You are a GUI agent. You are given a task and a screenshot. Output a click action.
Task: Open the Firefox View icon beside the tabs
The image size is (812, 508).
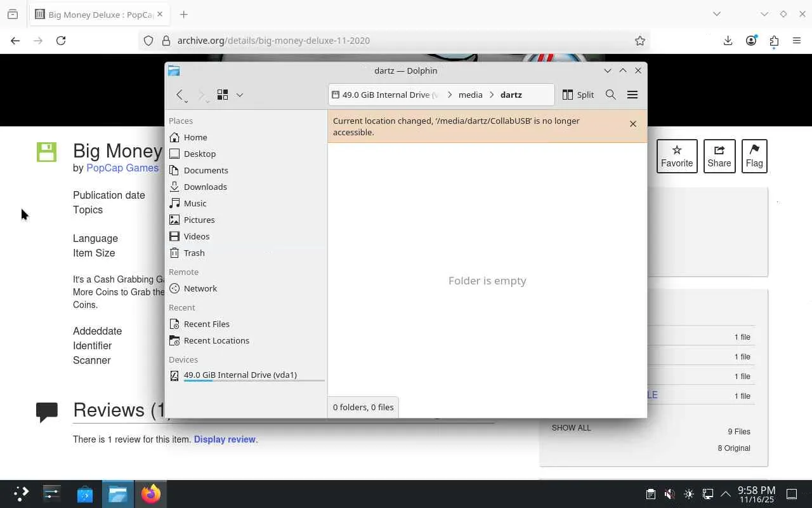click(x=13, y=15)
